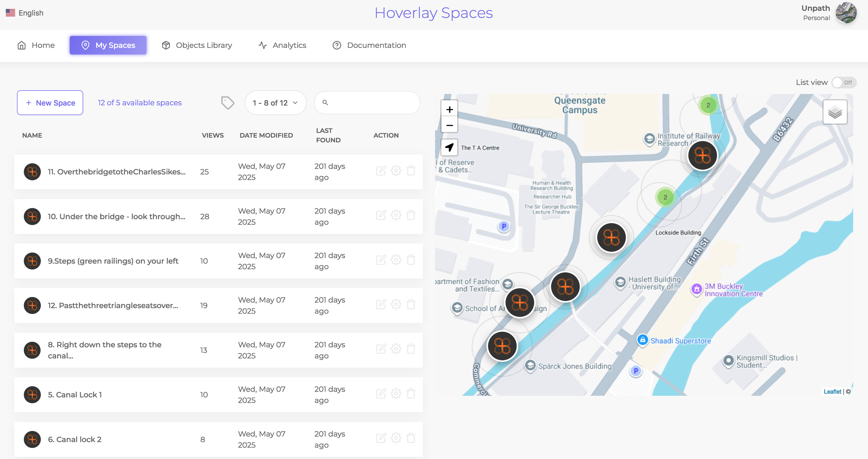
Task: Click the green cluster marker near Lockside Building
Action: pos(665,197)
